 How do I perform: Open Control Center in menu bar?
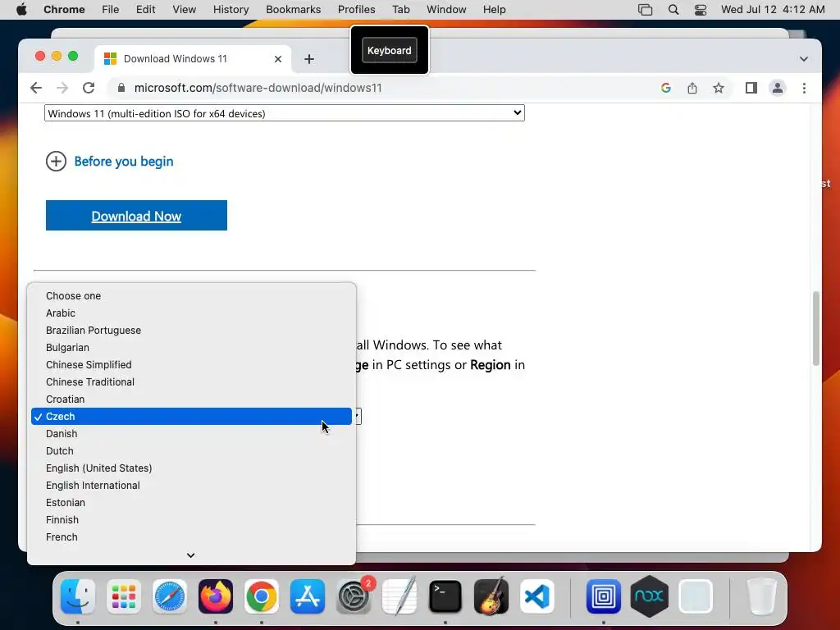[x=701, y=10]
